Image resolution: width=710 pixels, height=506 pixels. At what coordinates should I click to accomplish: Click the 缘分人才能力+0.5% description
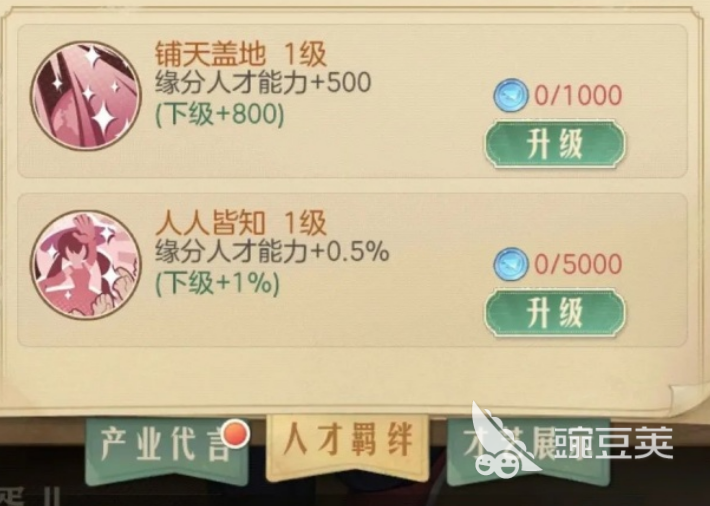[272, 251]
